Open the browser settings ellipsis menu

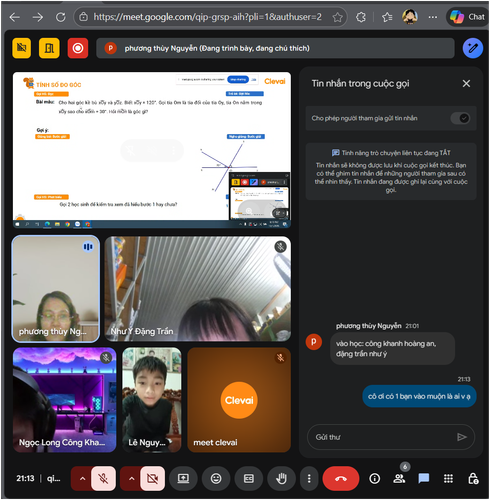[433, 17]
